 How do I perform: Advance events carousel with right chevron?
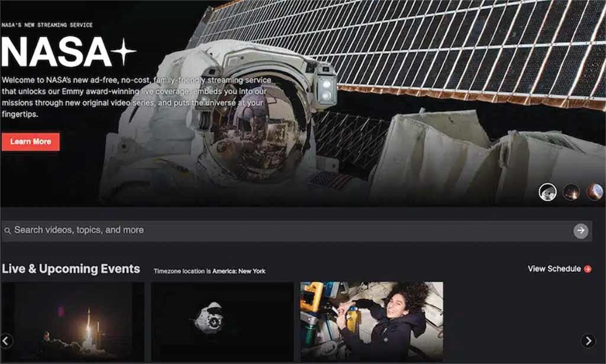[x=588, y=341]
